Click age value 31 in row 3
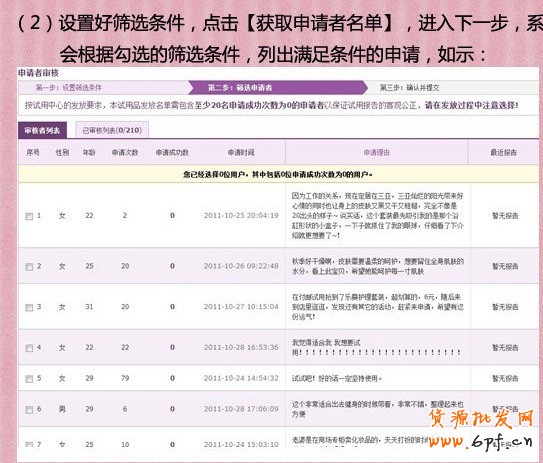The image size is (543, 463). click(89, 306)
